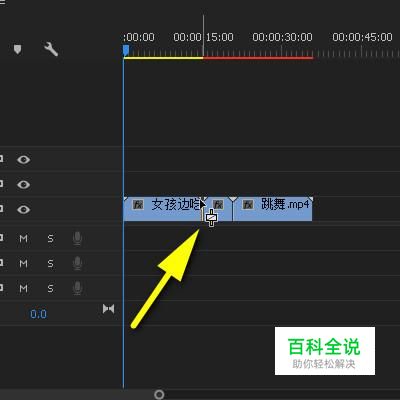Click the fx badge on the 女孩边吃 clip

coord(138,204)
